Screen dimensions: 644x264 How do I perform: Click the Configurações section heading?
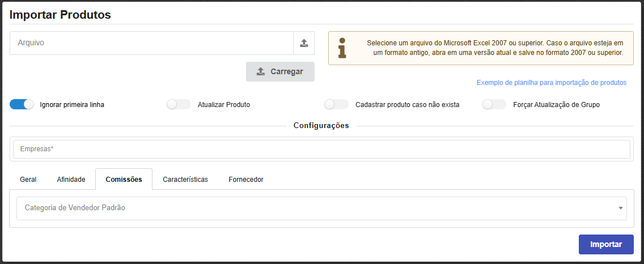321,125
